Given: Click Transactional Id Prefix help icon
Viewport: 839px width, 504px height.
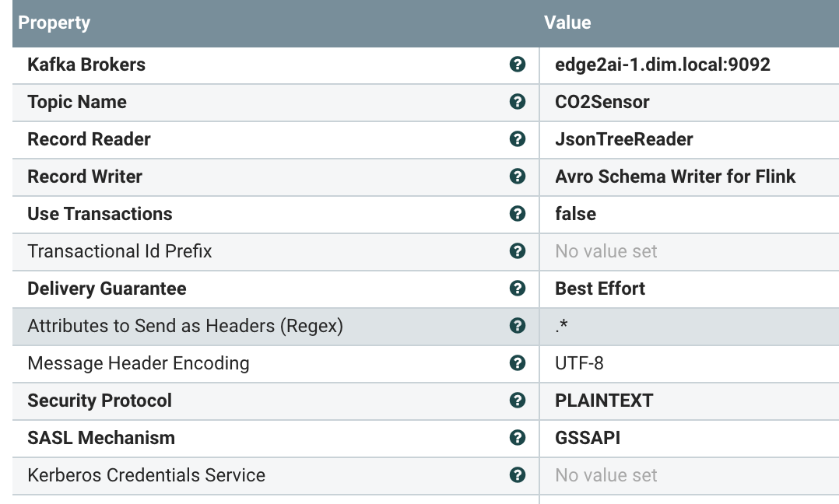Looking at the screenshot, I should 517,251.
